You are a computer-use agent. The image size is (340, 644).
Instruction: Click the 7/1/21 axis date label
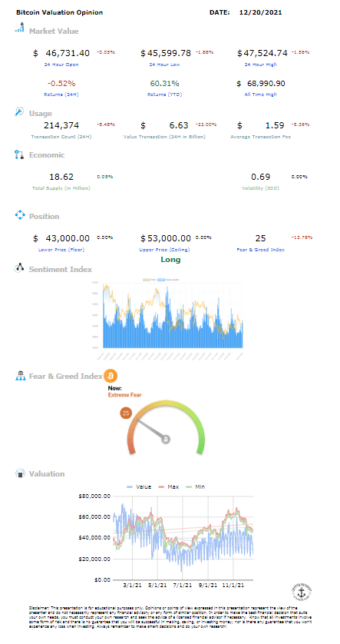point(183,586)
